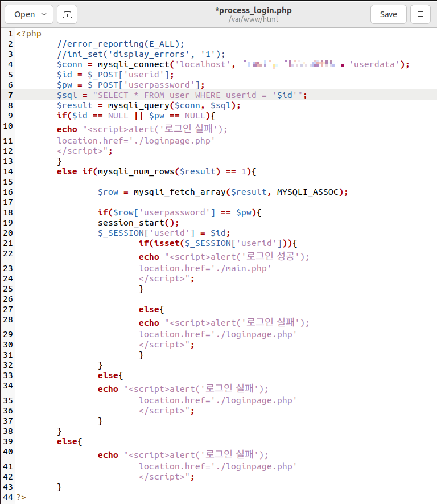Click the Open button
This screenshot has height=504, width=437.
click(x=29, y=14)
